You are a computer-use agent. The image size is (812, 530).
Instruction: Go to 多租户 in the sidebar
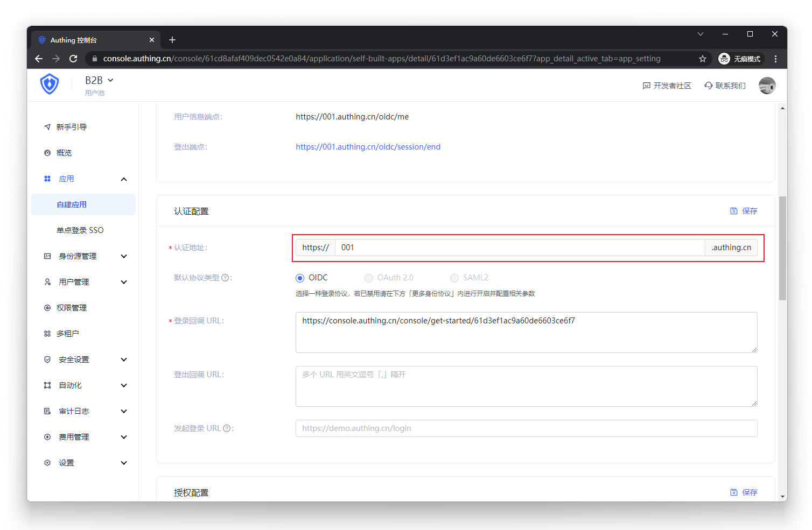coord(68,334)
